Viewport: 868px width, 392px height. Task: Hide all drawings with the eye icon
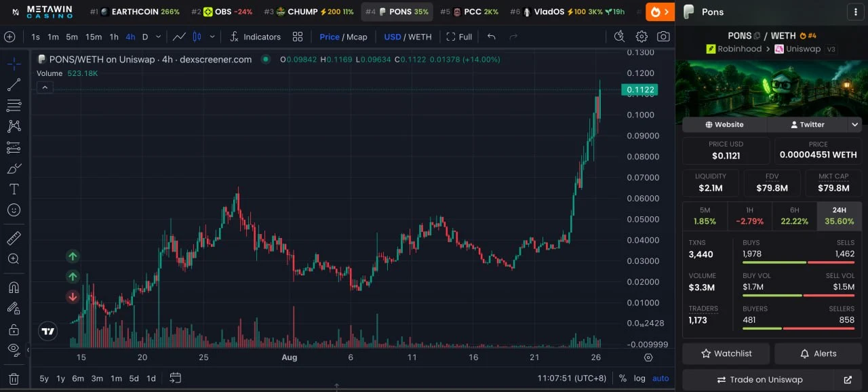(x=14, y=350)
